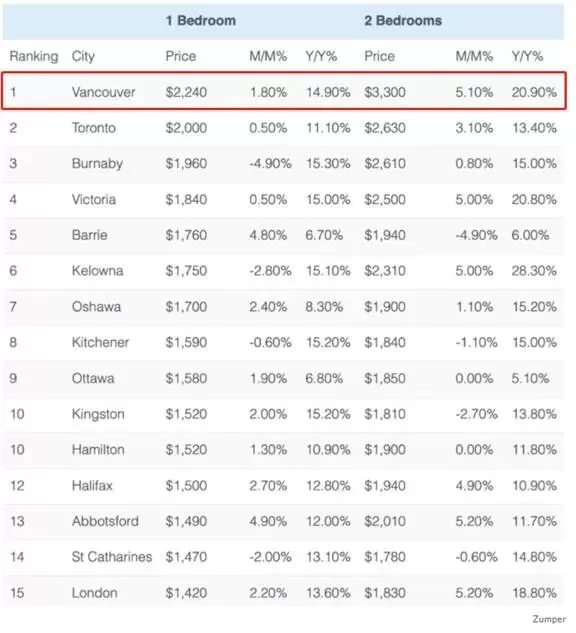Screen dimensions: 576x633
Task: Click the Zumper source credit
Action: click(x=549, y=619)
